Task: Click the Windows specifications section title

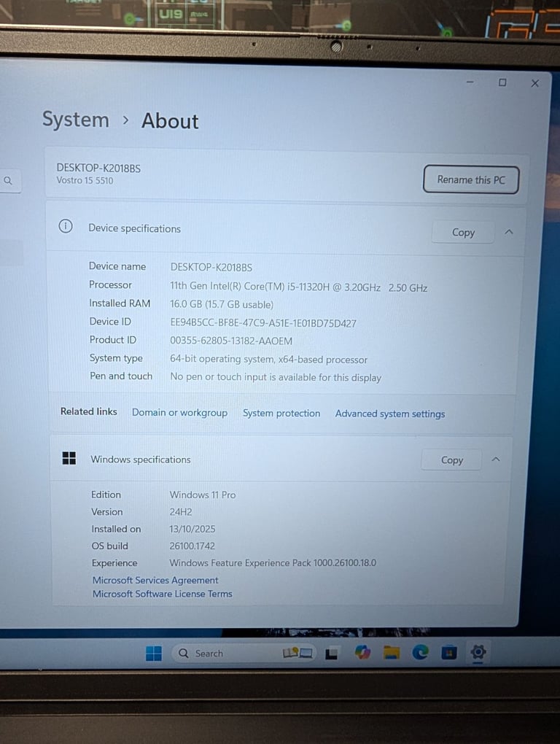Action: coord(140,460)
